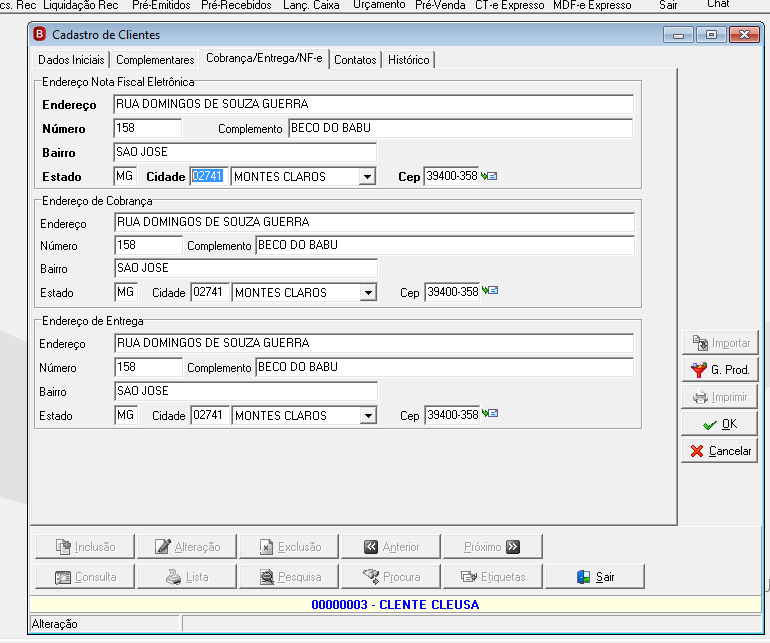Screen dimensions: 770x643
Task: Open the MDF-e Expresso menu item
Action: pyautogui.click(x=592, y=5)
